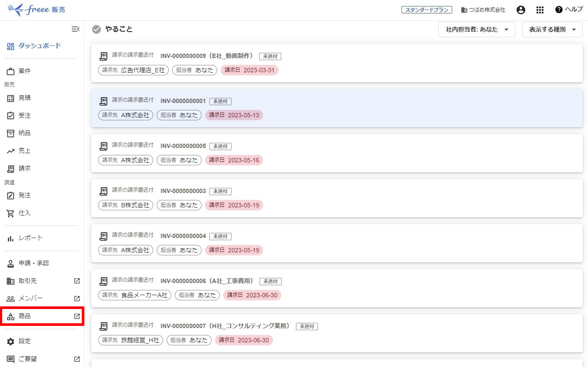
Task: Open the user account avatar icon
Action: coord(521,10)
